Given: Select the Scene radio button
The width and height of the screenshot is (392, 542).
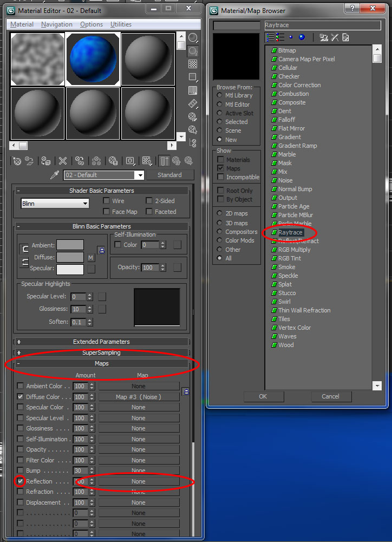Looking at the screenshot, I should [x=219, y=130].
